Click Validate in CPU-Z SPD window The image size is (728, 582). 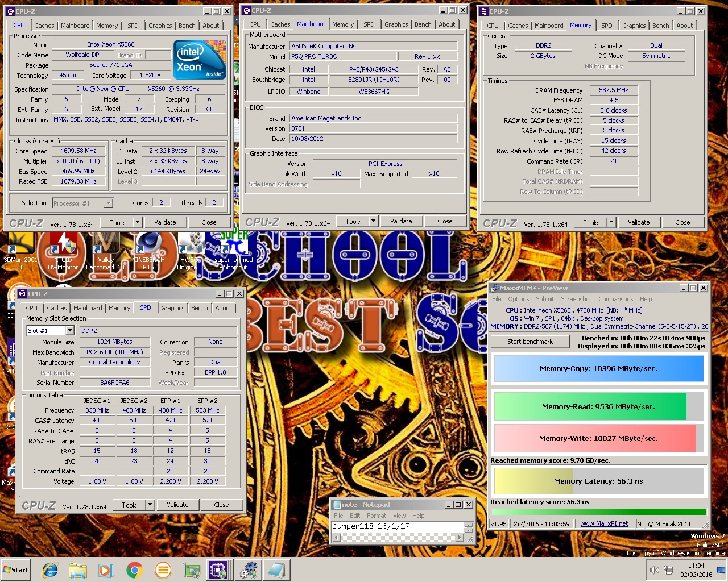(x=177, y=505)
